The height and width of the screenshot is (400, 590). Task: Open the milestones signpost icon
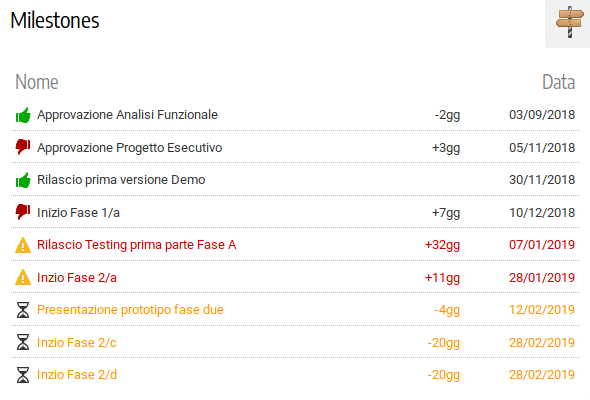coord(569,22)
